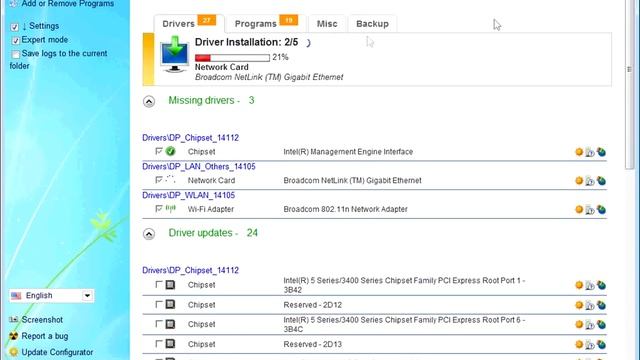Check the Reserved - 2D13 chipset checkbox

[159, 344]
